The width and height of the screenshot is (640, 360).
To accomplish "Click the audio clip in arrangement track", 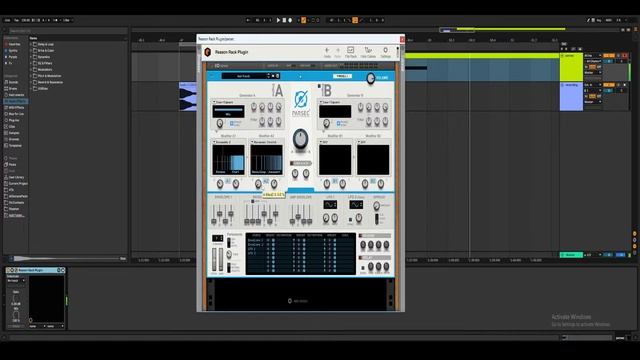I will pos(188,96).
